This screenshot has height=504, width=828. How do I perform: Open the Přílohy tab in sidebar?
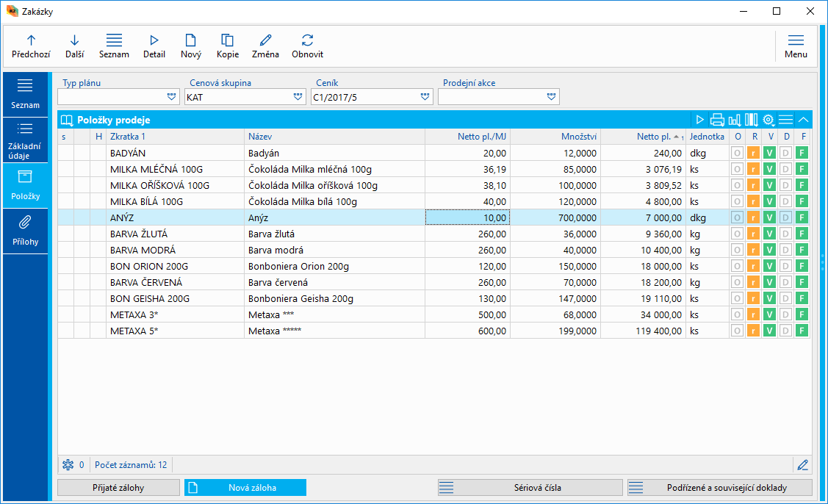coord(25,231)
